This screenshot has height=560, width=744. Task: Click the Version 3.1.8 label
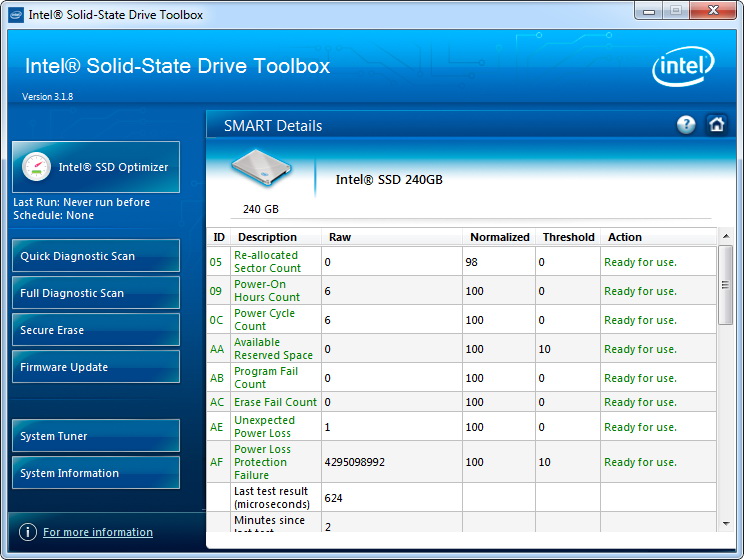[47, 96]
